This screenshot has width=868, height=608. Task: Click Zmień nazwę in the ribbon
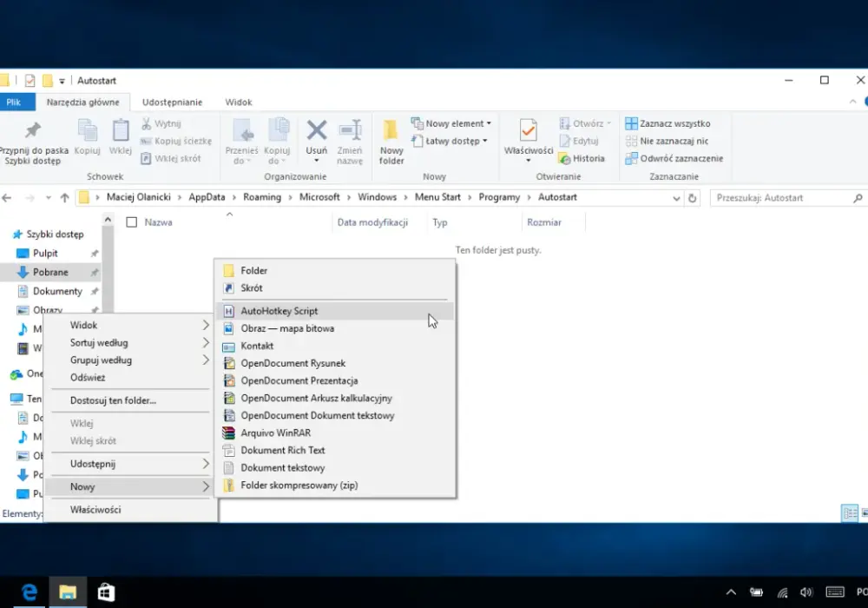(350, 142)
